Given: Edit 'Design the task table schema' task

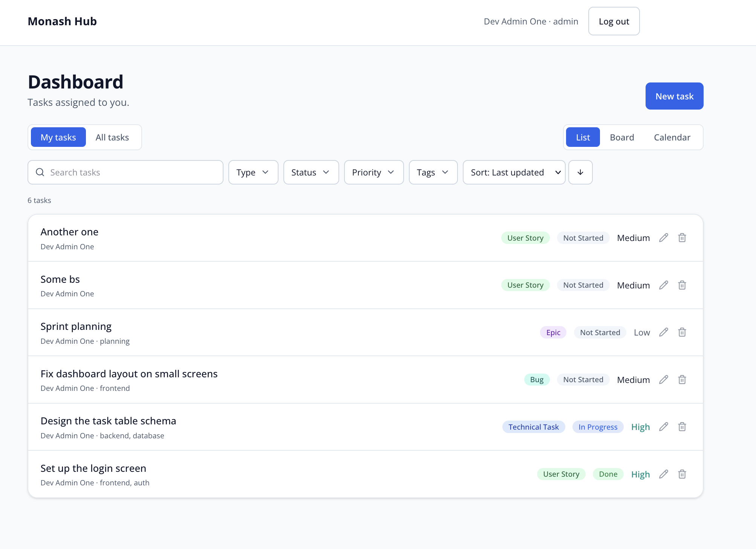Looking at the screenshot, I should [664, 427].
